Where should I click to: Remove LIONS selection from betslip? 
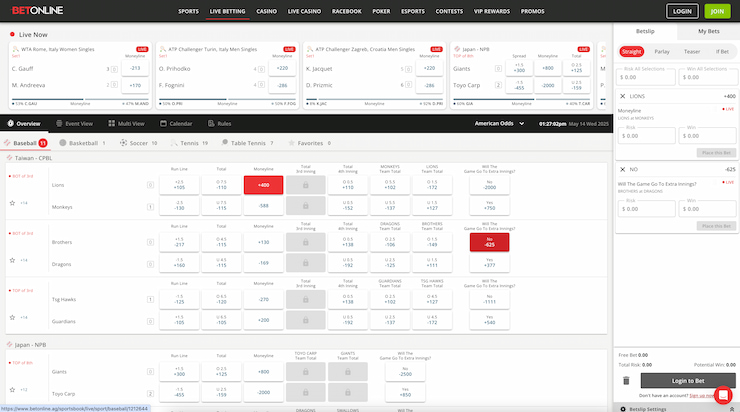pyautogui.click(x=622, y=96)
